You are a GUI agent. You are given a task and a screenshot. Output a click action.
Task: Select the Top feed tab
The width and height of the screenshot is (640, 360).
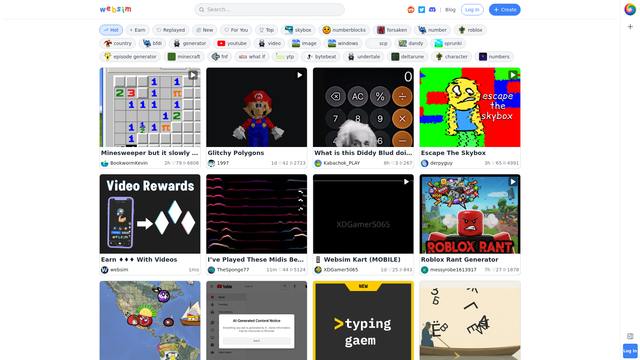tap(267, 30)
